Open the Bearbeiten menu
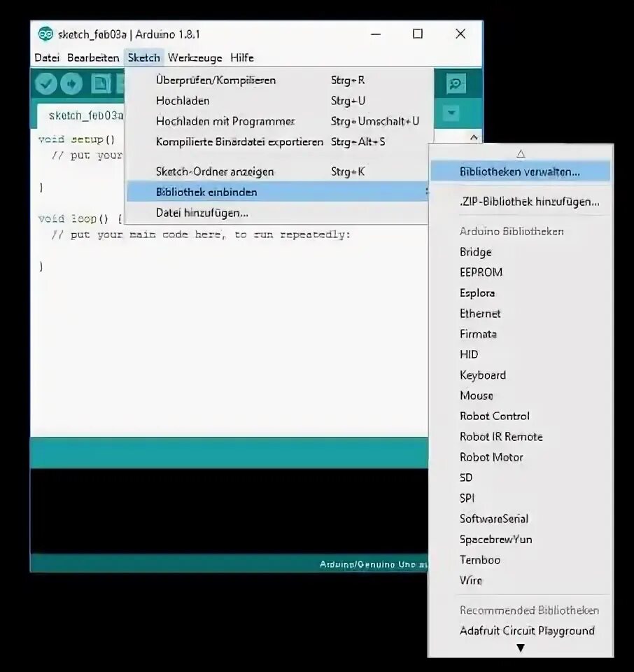Screen dimensions: 634x672 pyautogui.click(x=93, y=58)
